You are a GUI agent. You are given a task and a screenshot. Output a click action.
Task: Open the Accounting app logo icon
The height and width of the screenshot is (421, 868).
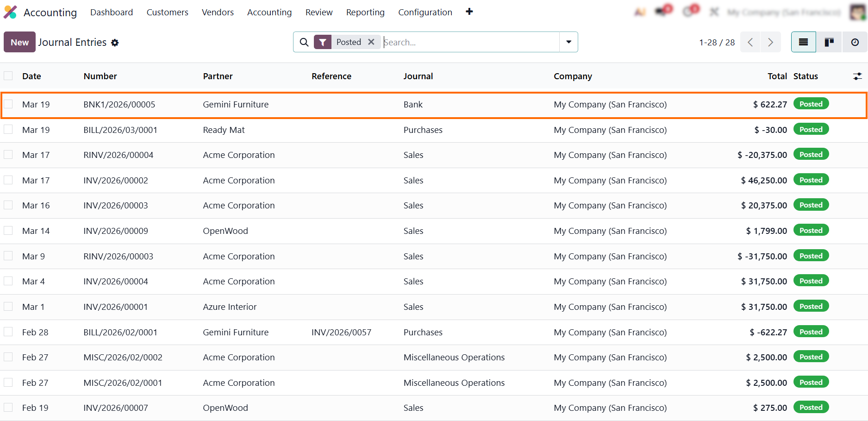pos(10,12)
